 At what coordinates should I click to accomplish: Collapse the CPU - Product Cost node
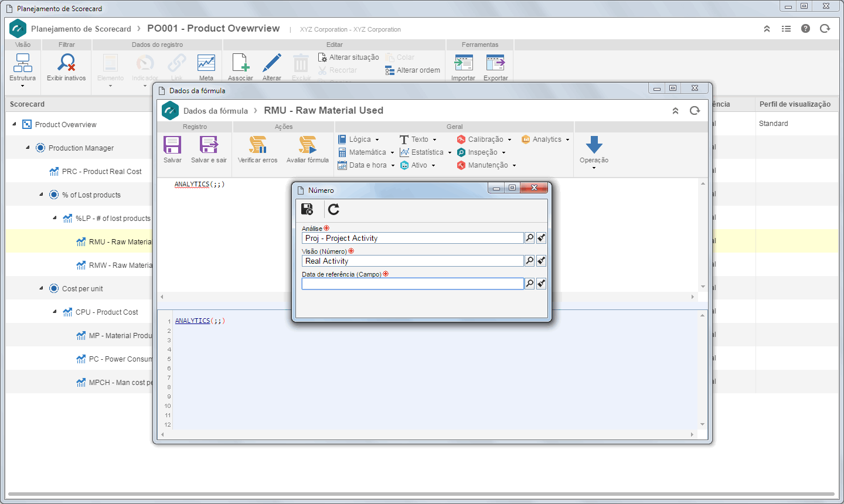click(x=55, y=312)
